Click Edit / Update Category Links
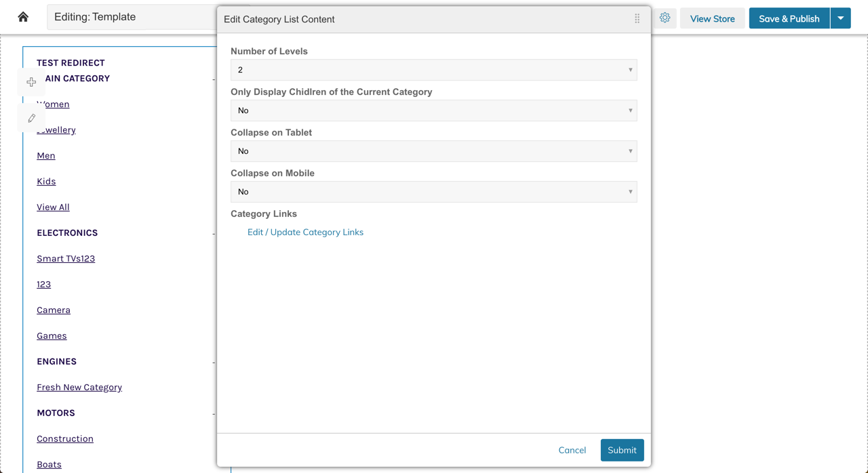Image resolution: width=868 pixels, height=473 pixels. click(x=305, y=232)
